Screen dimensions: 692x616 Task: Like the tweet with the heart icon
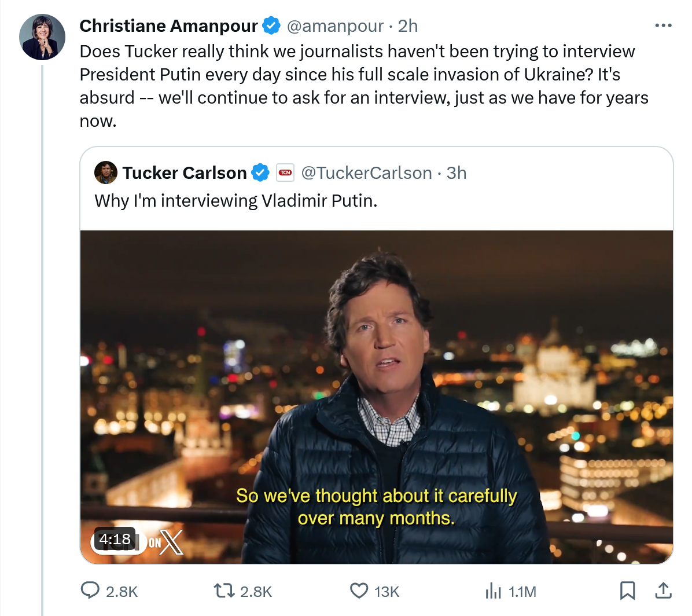point(359,591)
